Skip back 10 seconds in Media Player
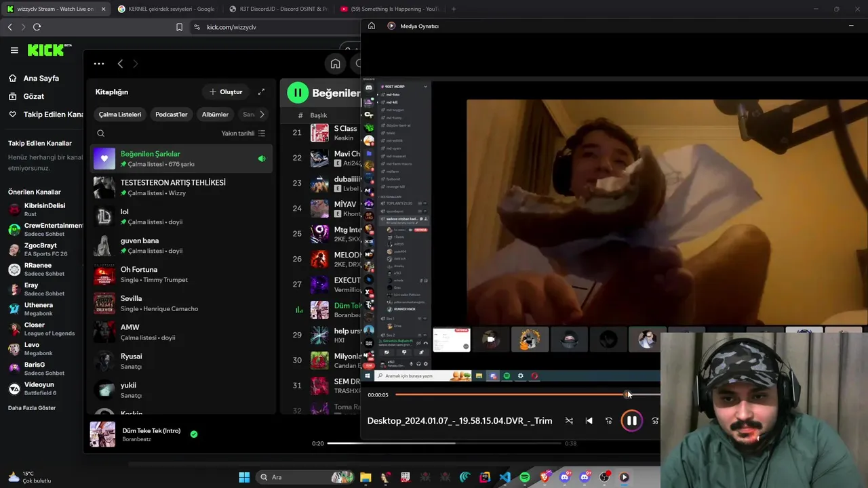The image size is (868, 488). point(608,421)
